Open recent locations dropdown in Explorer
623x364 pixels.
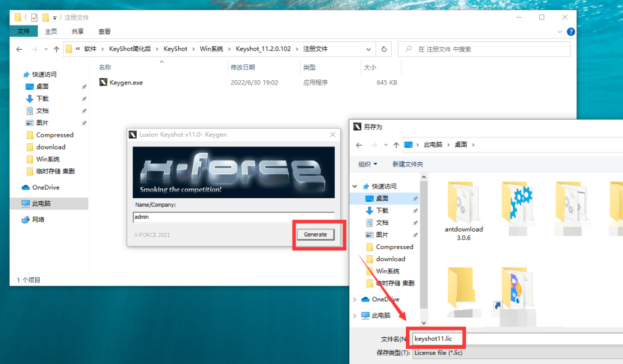click(x=46, y=49)
